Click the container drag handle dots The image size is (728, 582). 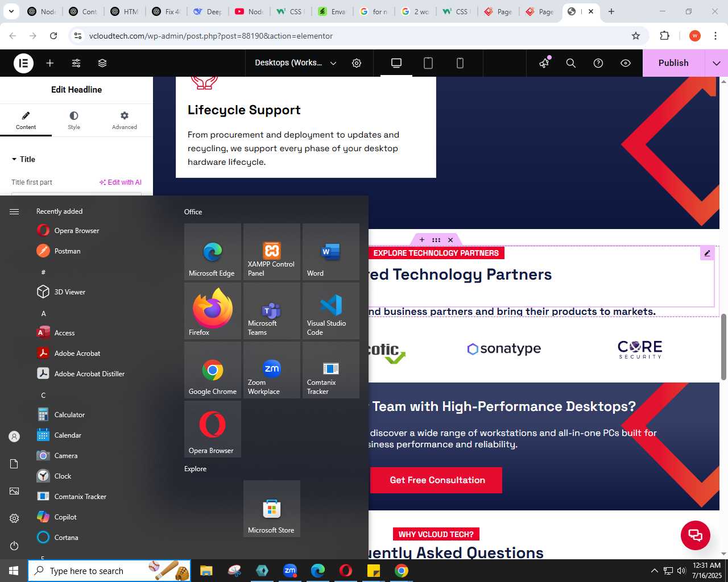coord(436,240)
